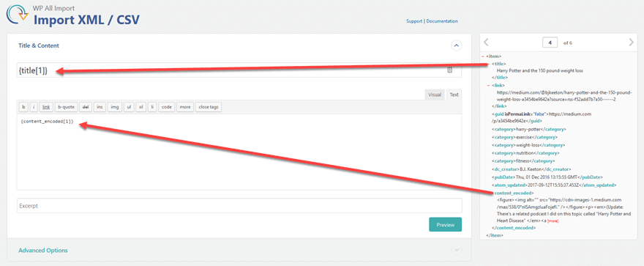Click the title field containing {title[1]}
644x266 pixels.
[x=239, y=70]
